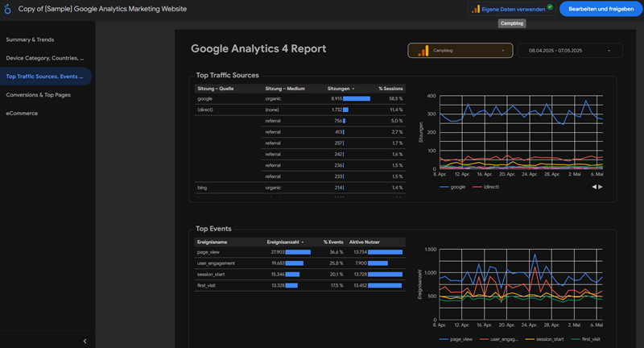The height and width of the screenshot is (348, 644).
Task: Sort by the Sitzungen column header
Action: (341, 89)
